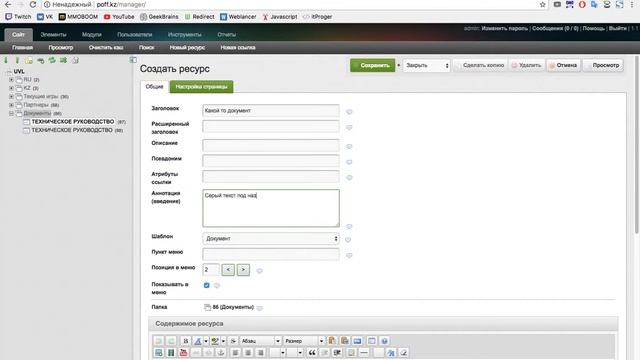Open YouTube bookmark in bookmarks bar
Screen dimensions: 640x360
click(119, 17)
